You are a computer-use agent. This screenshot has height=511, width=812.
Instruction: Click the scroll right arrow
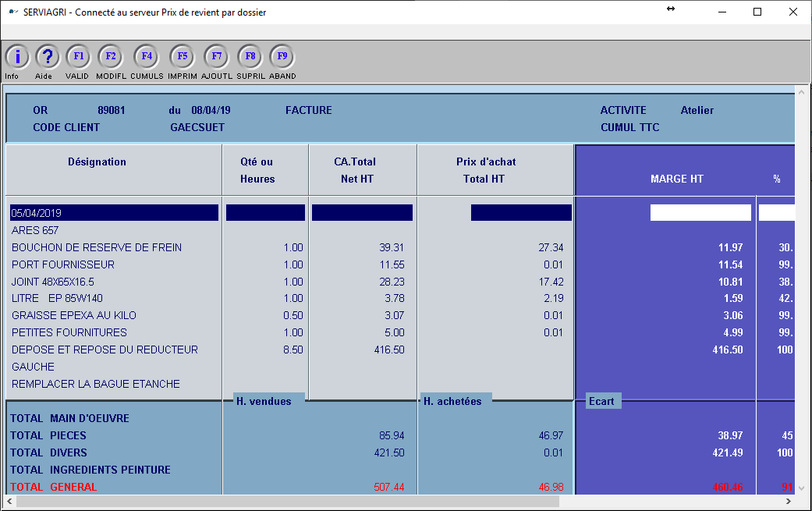788,501
